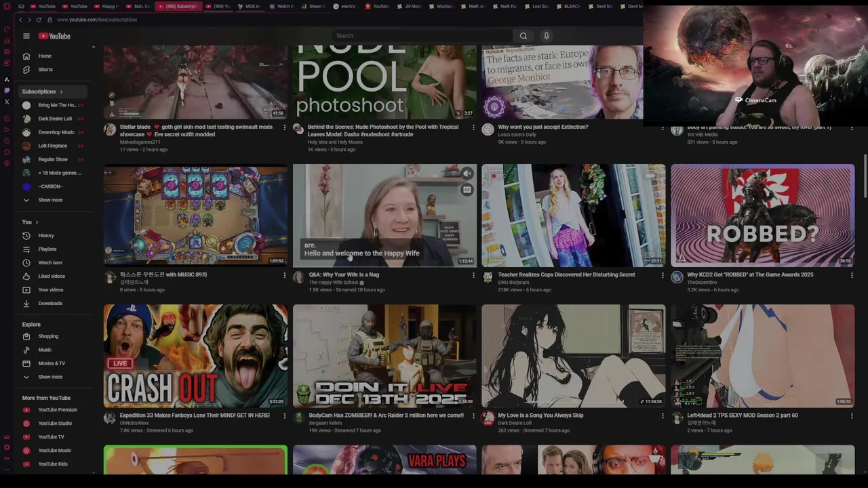Open YouTube Kids in the sidebar

click(54, 464)
